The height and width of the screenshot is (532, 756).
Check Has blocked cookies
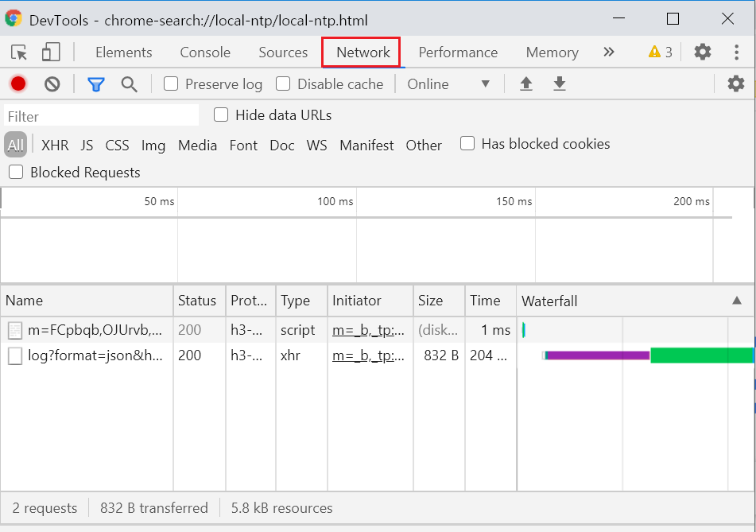click(x=467, y=143)
